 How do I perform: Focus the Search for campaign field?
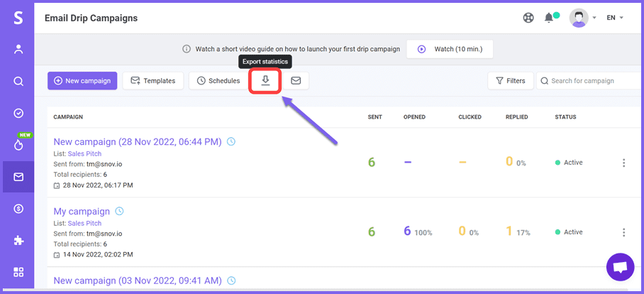click(590, 81)
